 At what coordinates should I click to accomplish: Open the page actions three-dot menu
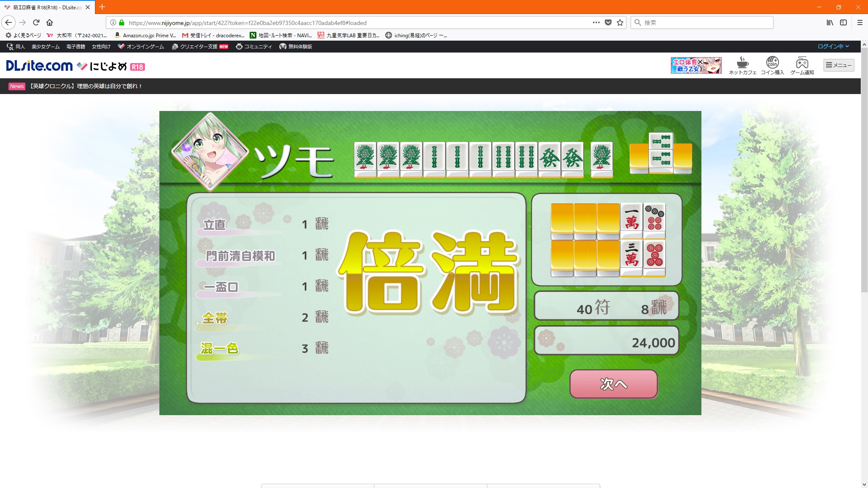coord(596,22)
